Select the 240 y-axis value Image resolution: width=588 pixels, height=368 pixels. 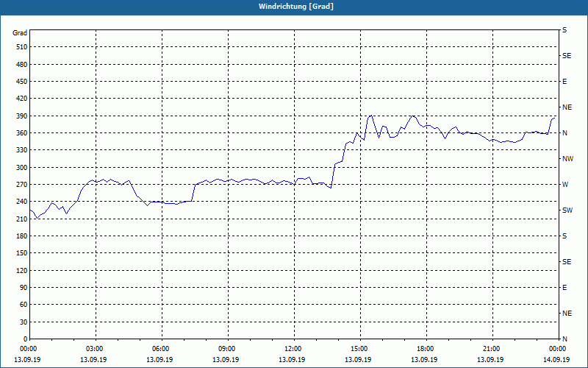coord(22,202)
